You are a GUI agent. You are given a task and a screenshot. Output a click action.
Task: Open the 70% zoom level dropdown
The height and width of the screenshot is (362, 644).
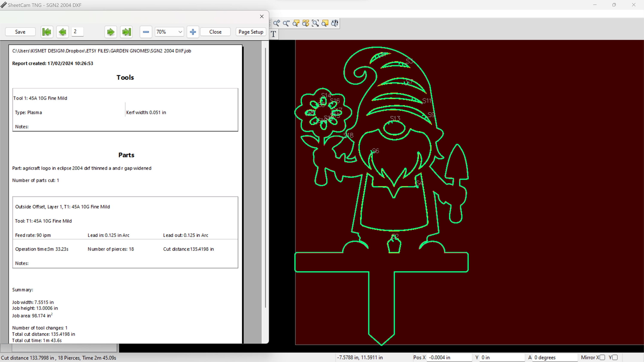[x=169, y=32]
